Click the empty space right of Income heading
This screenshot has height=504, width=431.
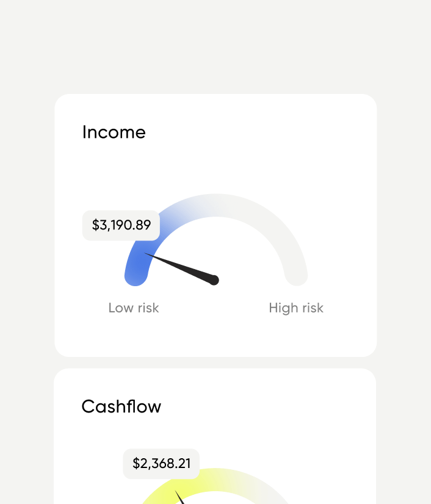(256, 132)
